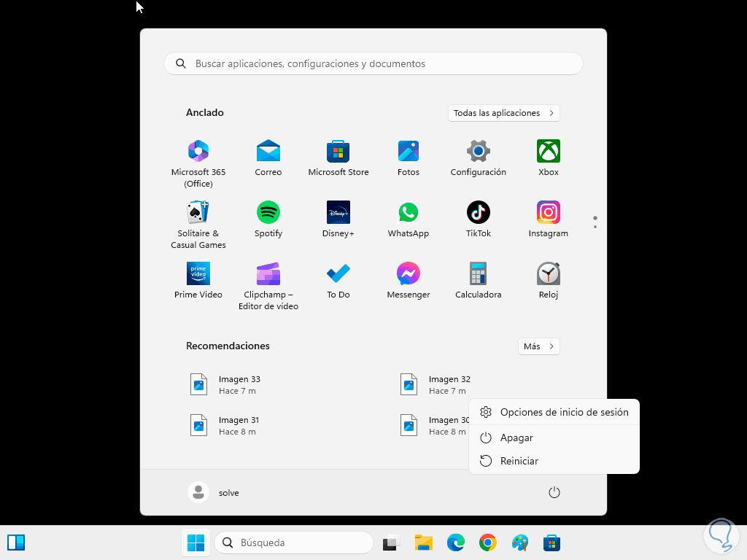Open the Paint app from taskbar
The width and height of the screenshot is (747, 560).
pyautogui.click(x=519, y=542)
